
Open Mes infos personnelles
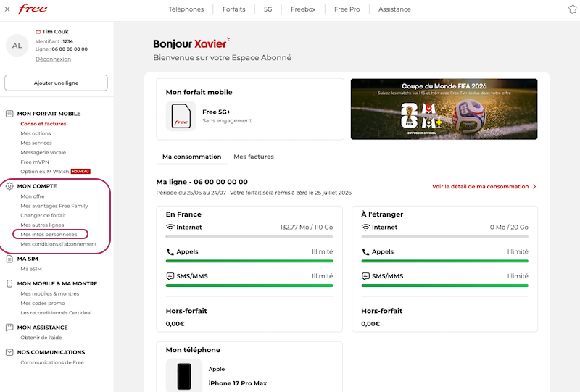point(49,235)
